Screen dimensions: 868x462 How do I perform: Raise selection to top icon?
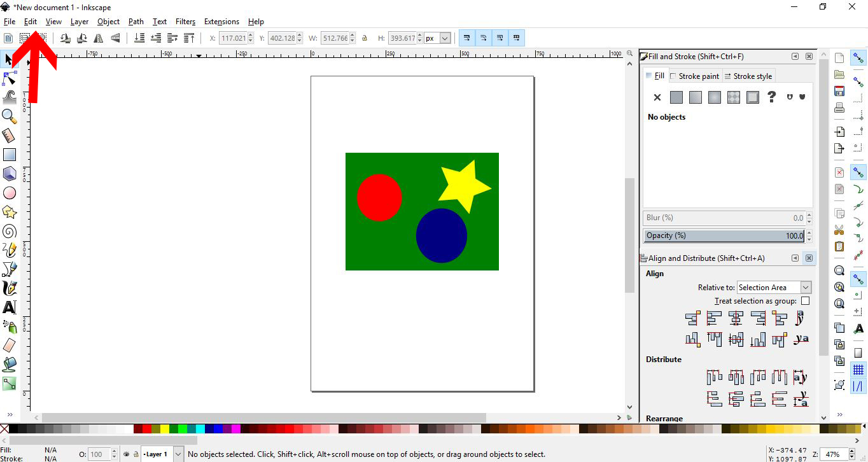click(189, 38)
